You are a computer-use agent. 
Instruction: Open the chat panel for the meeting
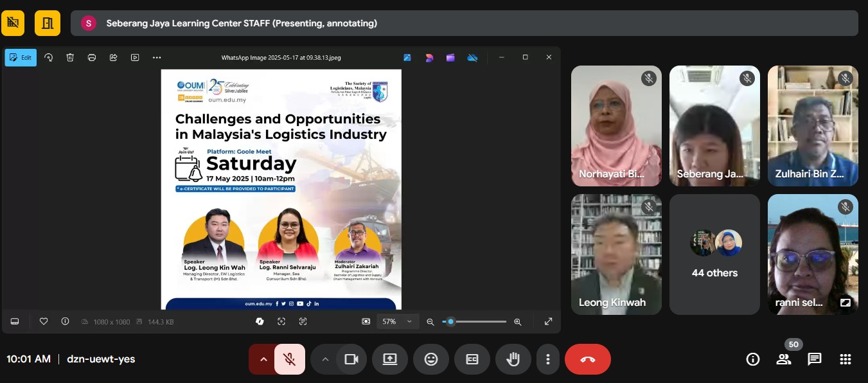coord(815,359)
